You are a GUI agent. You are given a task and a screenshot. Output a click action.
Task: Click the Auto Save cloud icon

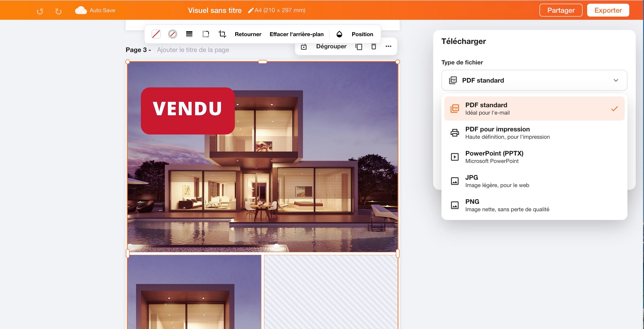pyautogui.click(x=81, y=11)
